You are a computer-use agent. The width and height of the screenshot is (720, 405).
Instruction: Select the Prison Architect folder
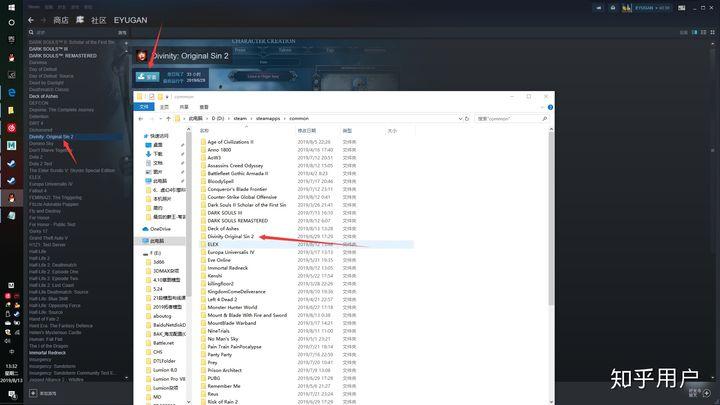(x=224, y=370)
